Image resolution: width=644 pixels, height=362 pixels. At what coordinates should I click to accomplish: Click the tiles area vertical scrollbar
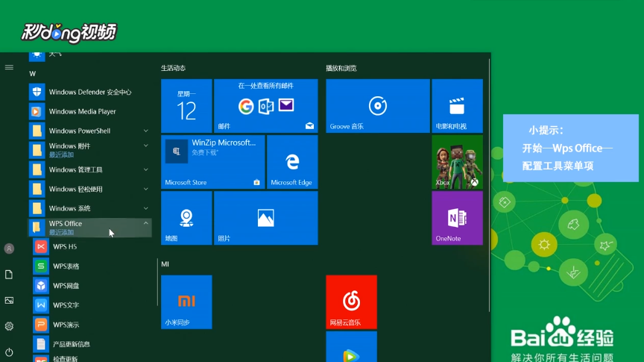[489, 185]
